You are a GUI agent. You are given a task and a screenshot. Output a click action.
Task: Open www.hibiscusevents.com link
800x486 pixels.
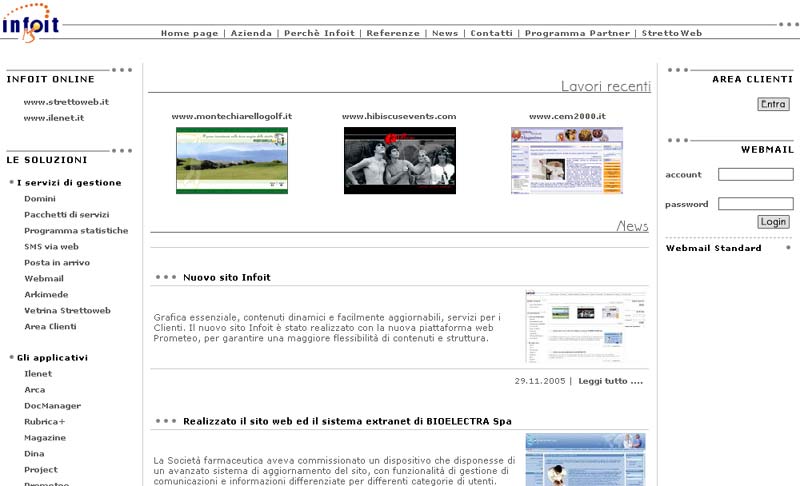[x=399, y=116]
